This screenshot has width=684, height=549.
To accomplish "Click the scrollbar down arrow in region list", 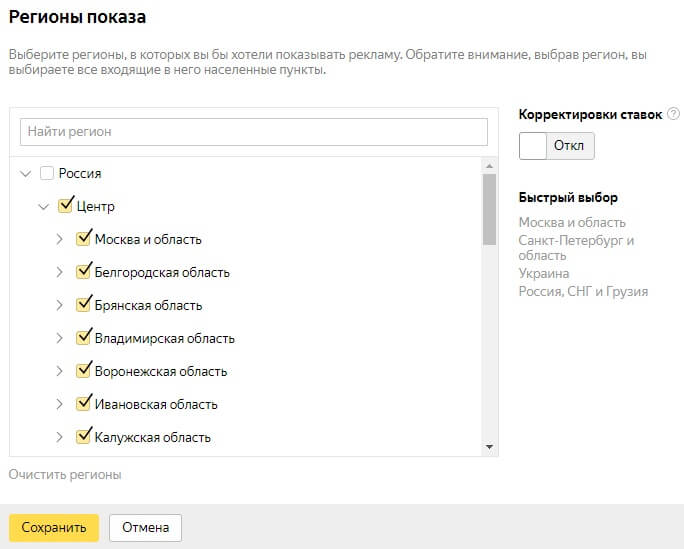I will pos(490,447).
